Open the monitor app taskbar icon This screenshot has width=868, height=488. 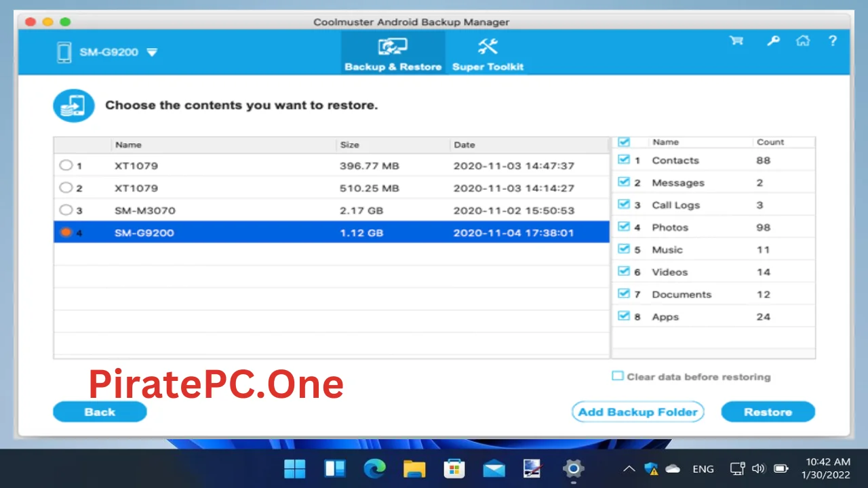tap(532, 468)
